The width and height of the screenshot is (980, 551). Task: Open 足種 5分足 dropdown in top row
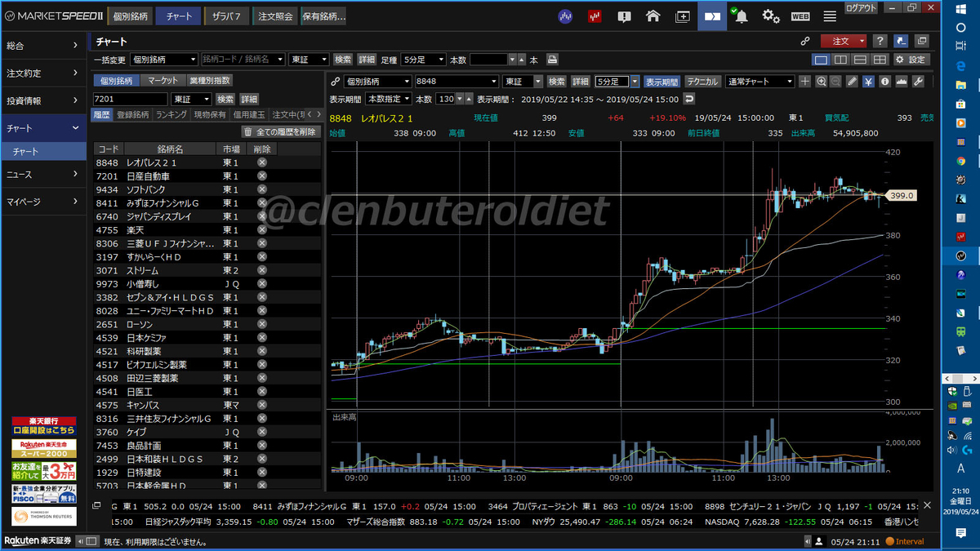click(423, 60)
